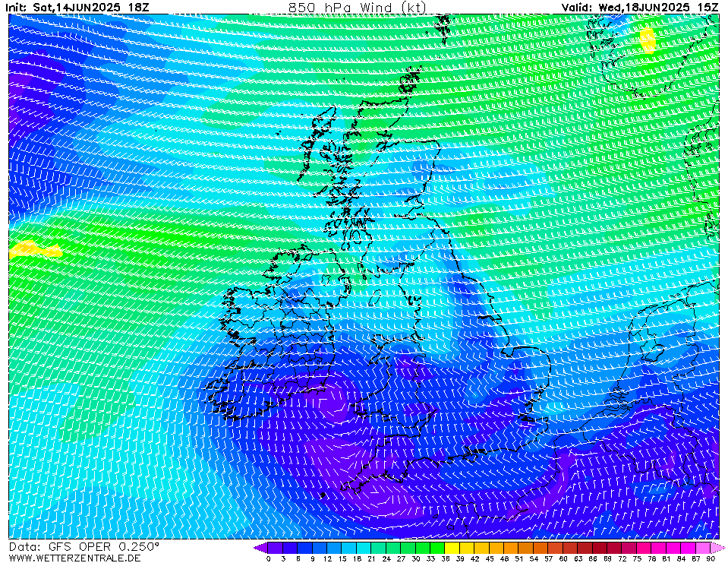Click the 850 hPa Wind (kt) title
The image size is (728, 563).
tap(357, 8)
